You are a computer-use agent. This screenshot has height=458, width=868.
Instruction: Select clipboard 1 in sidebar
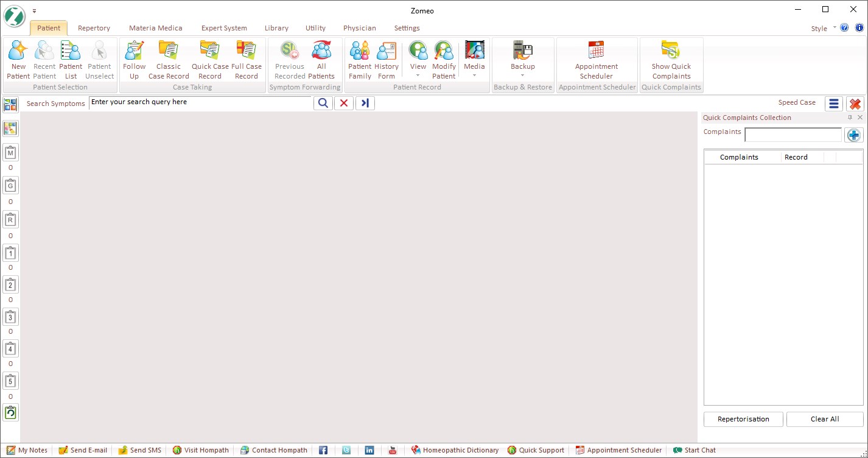[x=10, y=252]
